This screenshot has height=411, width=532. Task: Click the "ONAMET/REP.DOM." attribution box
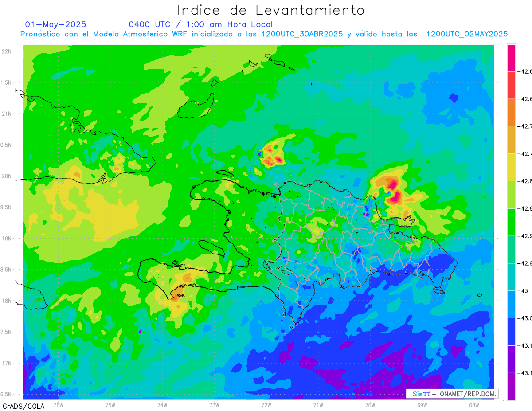point(451,394)
